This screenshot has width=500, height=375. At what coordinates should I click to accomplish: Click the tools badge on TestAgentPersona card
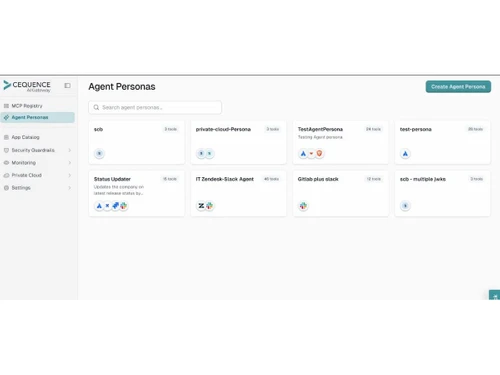pyautogui.click(x=373, y=129)
